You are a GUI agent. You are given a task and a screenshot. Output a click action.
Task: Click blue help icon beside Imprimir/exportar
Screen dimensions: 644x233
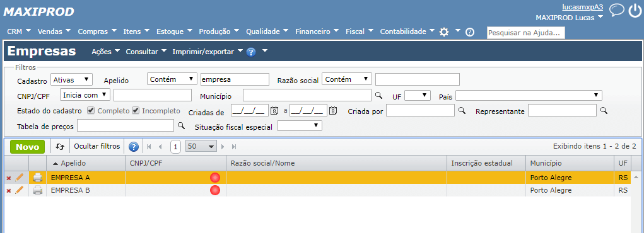[x=252, y=52]
